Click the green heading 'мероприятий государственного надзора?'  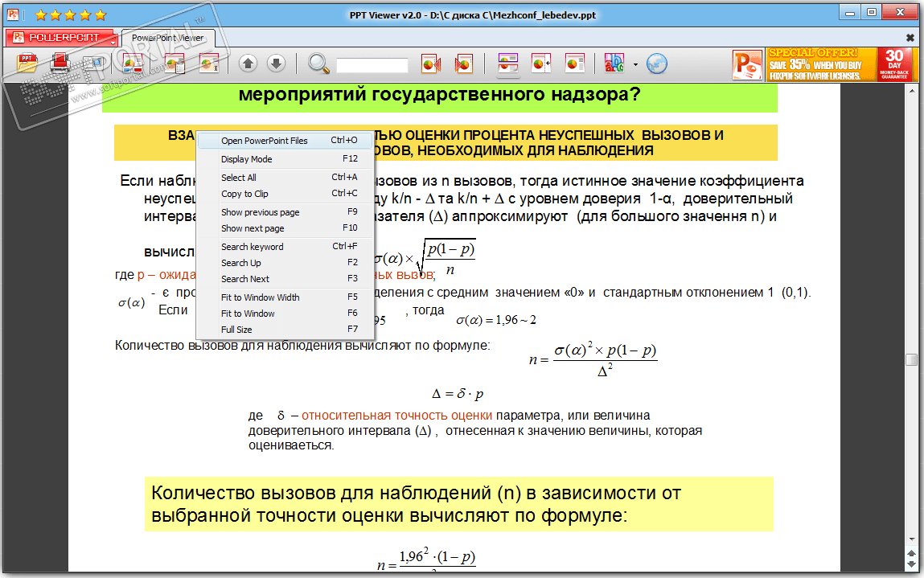point(440,94)
